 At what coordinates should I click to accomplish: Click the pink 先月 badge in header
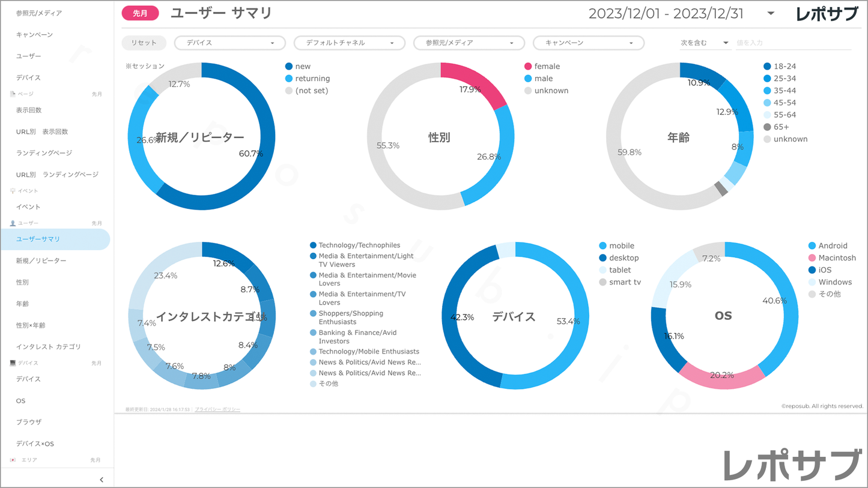point(140,13)
